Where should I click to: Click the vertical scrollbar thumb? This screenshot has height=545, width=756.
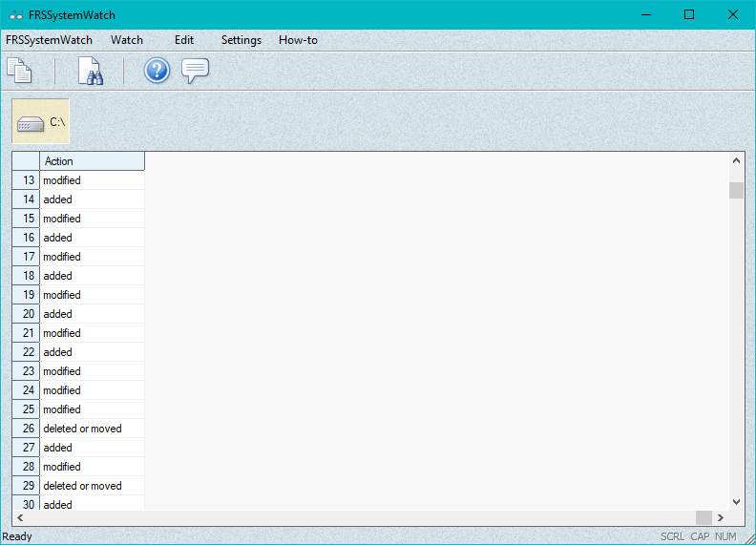736,190
